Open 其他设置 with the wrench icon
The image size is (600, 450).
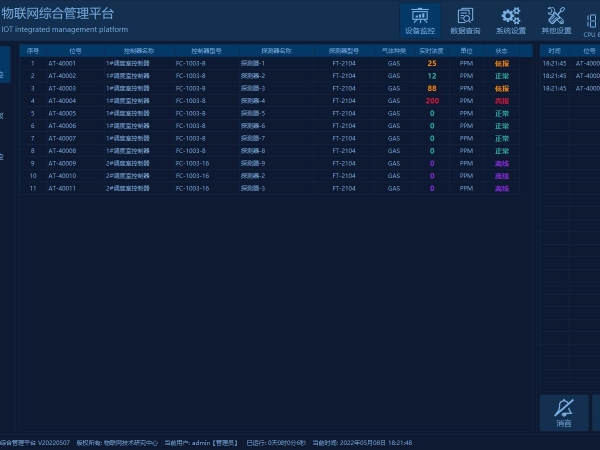pyautogui.click(x=556, y=20)
